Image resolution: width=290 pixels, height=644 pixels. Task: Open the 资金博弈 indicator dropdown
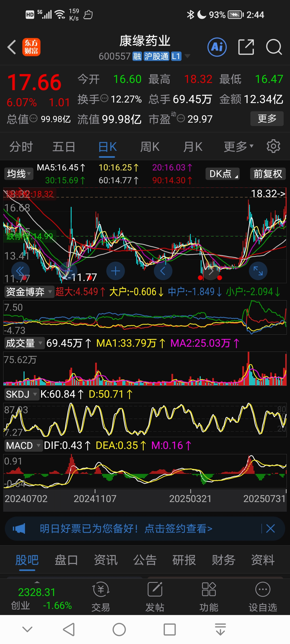pyautogui.click(x=29, y=292)
